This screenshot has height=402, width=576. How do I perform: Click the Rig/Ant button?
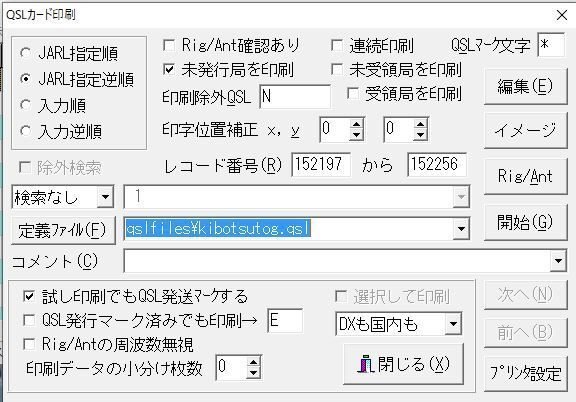click(525, 176)
